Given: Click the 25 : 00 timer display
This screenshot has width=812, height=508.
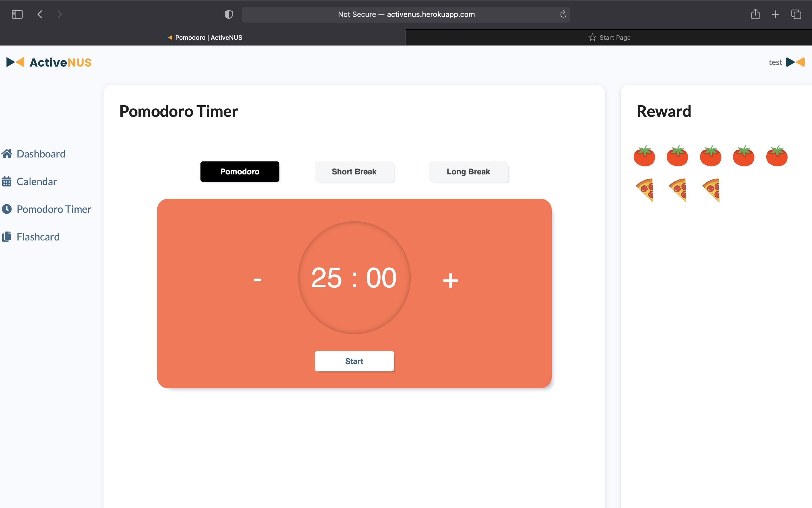Looking at the screenshot, I should [x=354, y=277].
